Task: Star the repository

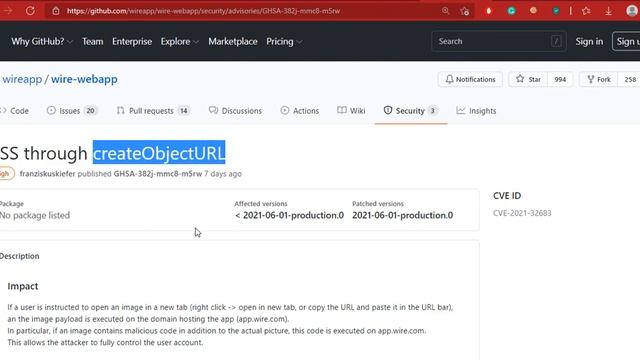Action: pyautogui.click(x=529, y=79)
